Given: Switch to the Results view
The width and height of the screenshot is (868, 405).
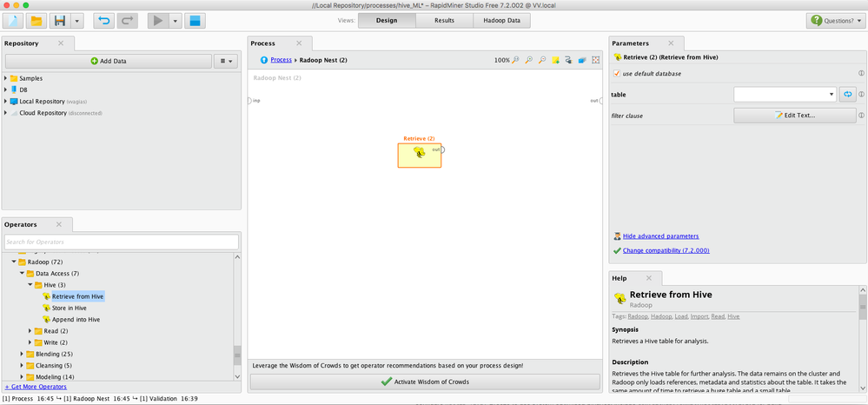Looking at the screenshot, I should [444, 21].
